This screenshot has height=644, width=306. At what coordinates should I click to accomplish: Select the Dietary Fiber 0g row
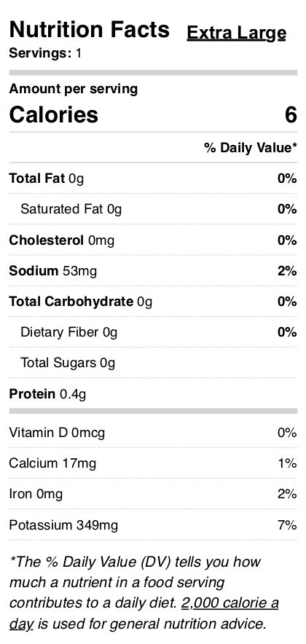click(153, 332)
